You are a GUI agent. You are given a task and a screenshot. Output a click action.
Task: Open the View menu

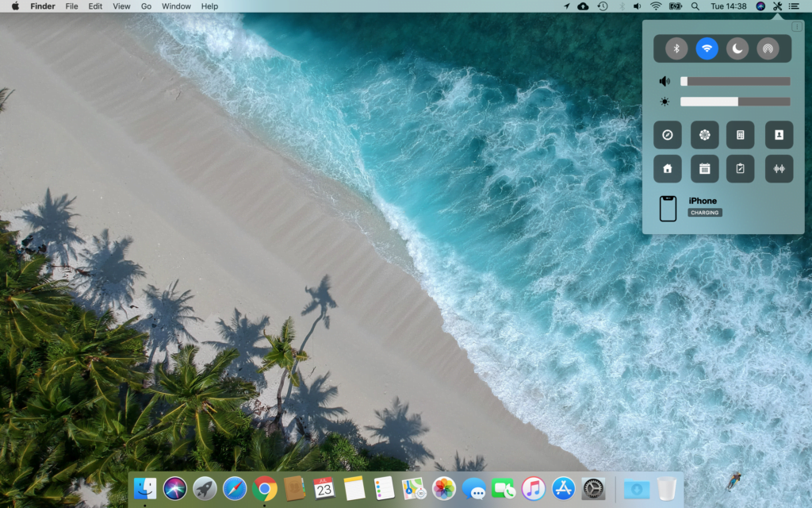[121, 6]
